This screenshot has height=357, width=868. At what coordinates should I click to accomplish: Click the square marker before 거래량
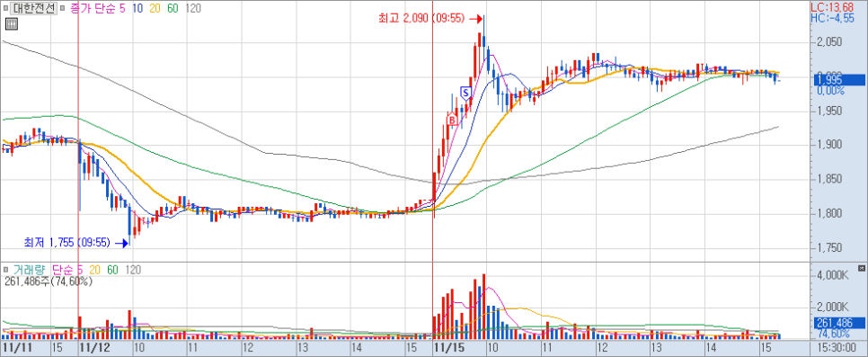5,270
